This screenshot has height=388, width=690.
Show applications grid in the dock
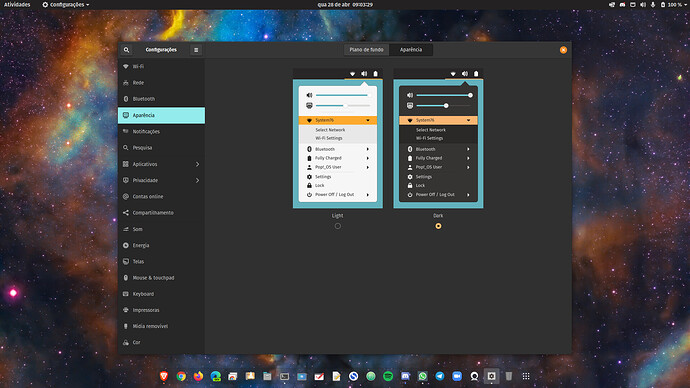tap(526, 376)
